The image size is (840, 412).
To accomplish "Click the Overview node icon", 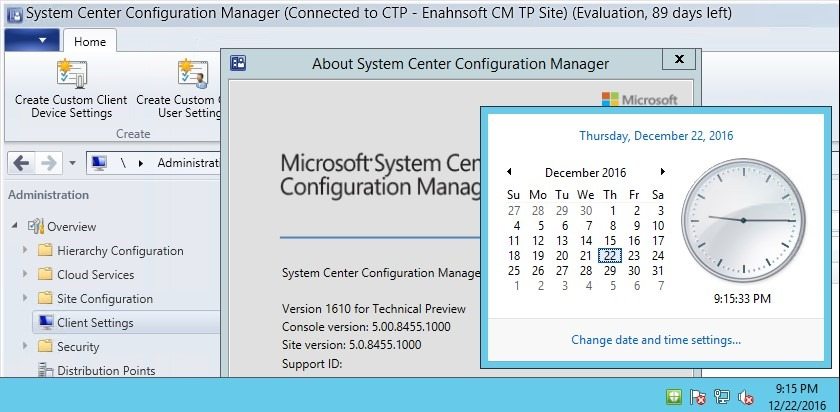I will tap(36, 226).
